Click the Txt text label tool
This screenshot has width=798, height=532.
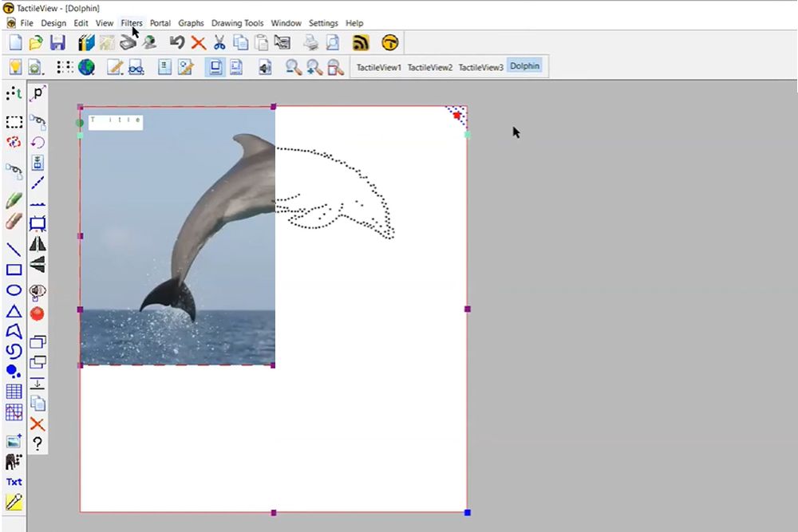click(14, 482)
